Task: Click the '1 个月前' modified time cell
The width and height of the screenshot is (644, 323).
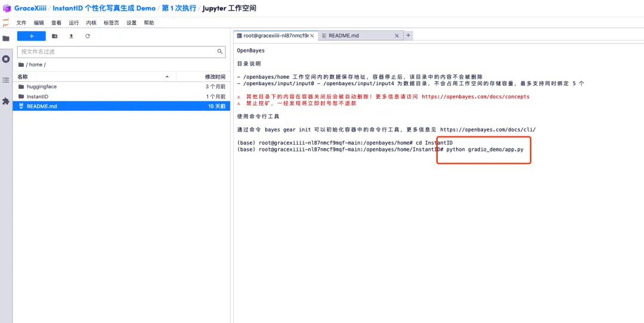Action: pyautogui.click(x=216, y=97)
